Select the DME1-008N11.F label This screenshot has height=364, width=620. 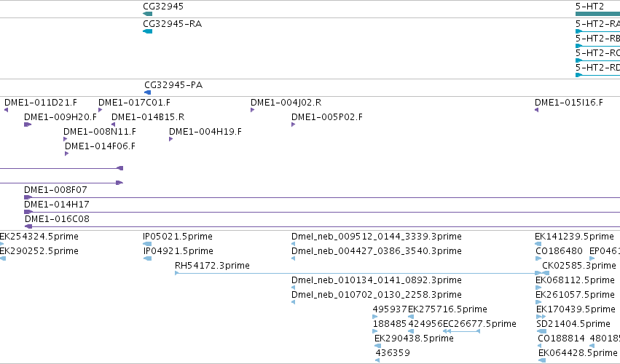tap(100, 132)
